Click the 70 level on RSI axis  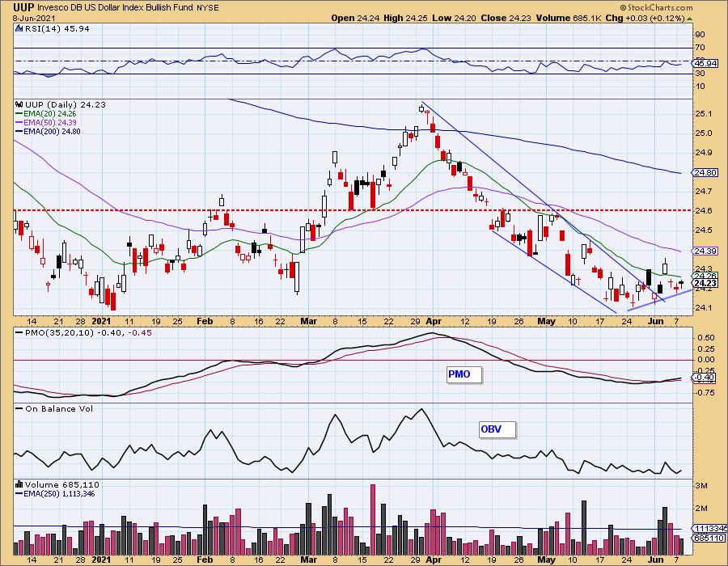coord(700,48)
